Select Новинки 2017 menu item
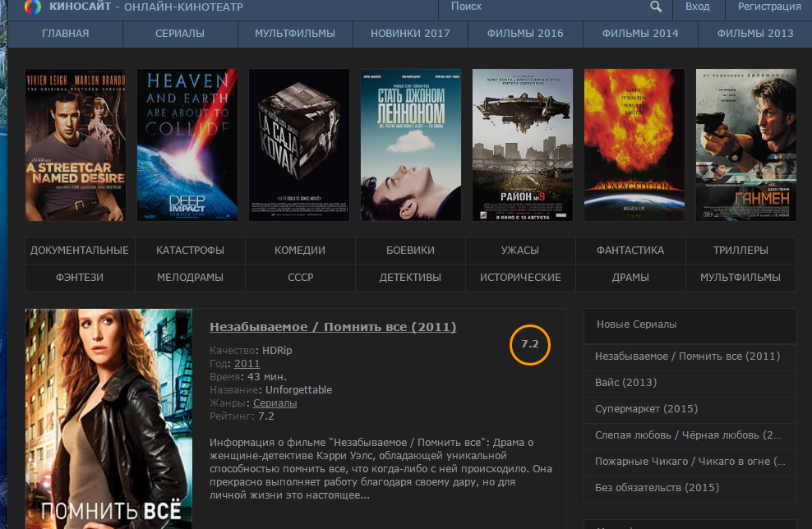The image size is (812, 529). [x=410, y=34]
